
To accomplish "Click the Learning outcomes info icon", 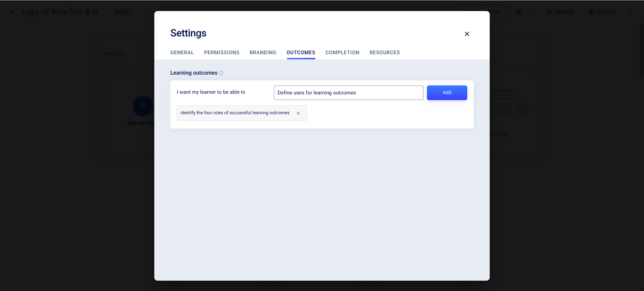I will [221, 73].
